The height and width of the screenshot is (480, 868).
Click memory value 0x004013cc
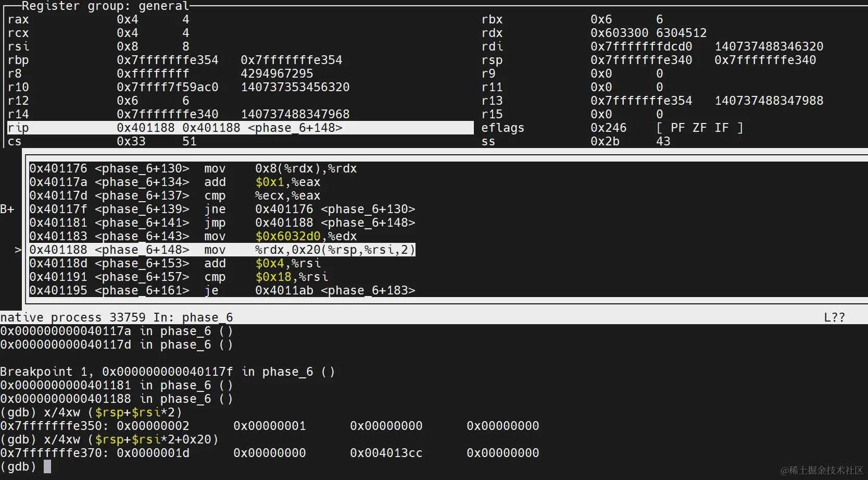point(386,453)
